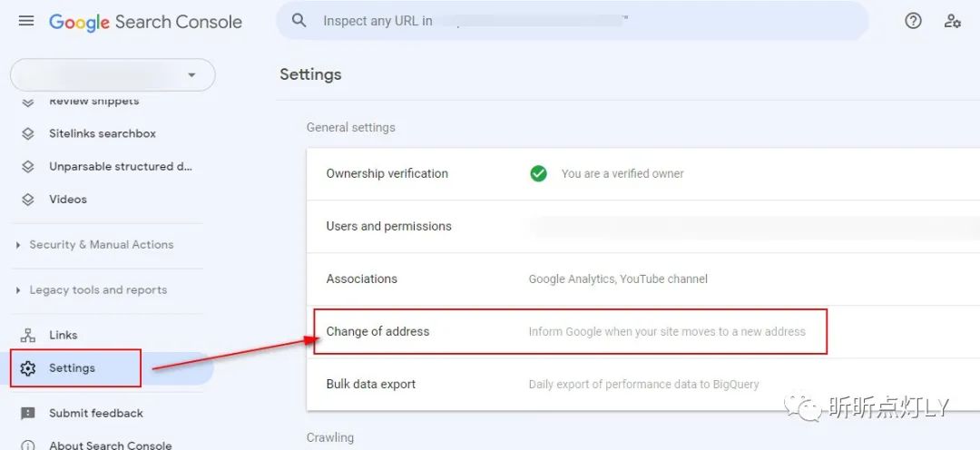
Task: Open Unparsable structured data report
Action: [x=121, y=167]
